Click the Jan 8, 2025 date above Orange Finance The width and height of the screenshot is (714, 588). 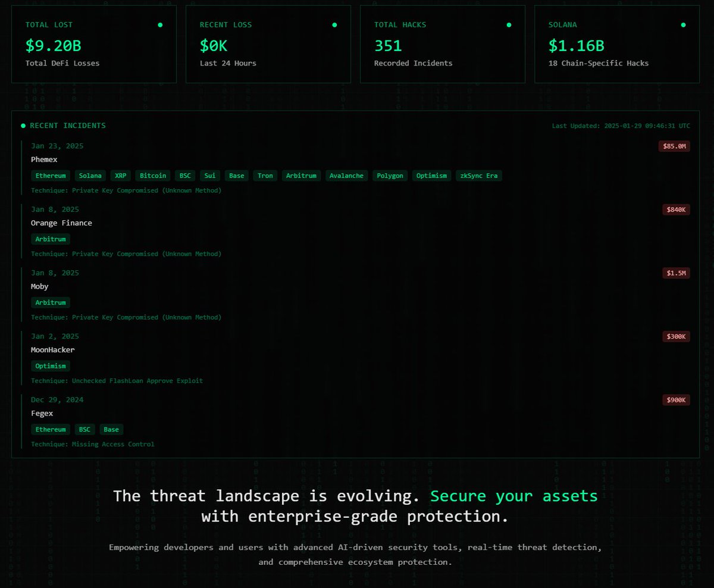55,209
